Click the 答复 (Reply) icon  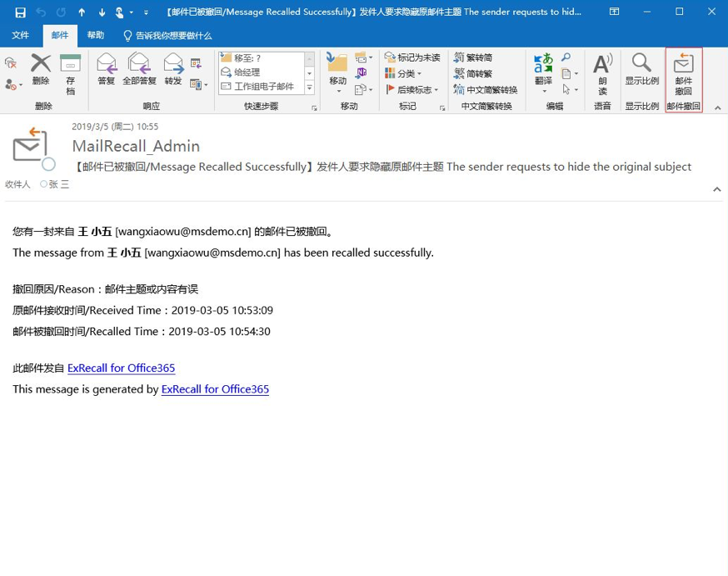[x=107, y=69]
